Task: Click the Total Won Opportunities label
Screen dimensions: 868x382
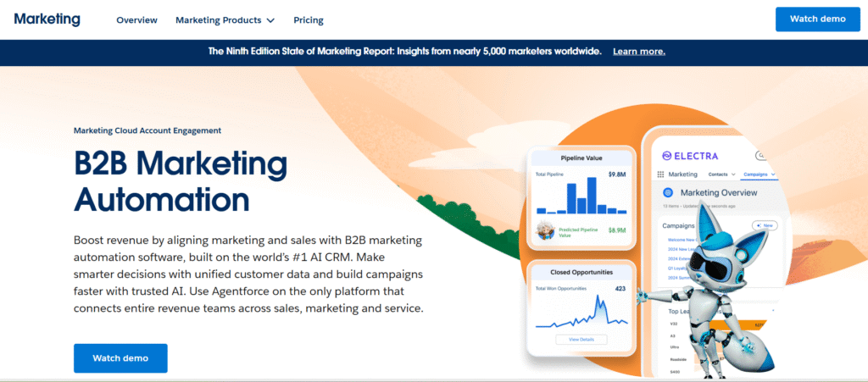Action: click(561, 288)
